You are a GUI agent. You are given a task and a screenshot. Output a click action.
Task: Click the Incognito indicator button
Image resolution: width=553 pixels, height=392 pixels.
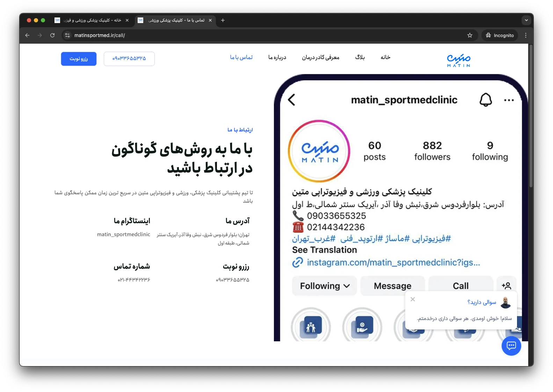click(x=500, y=35)
